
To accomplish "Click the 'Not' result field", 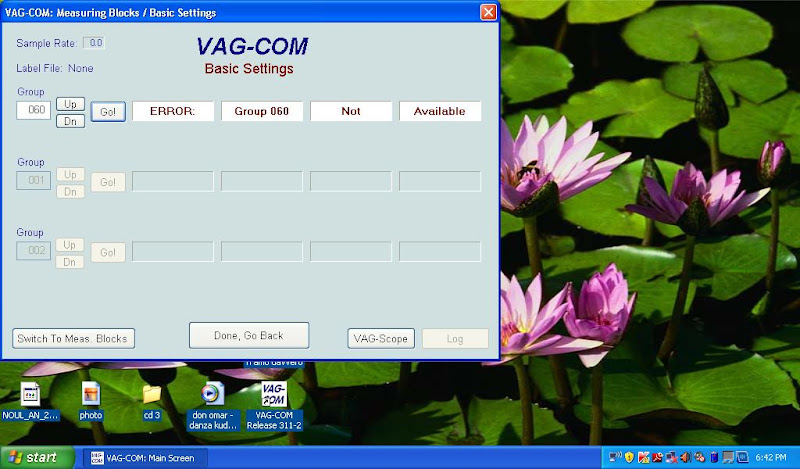I will pyautogui.click(x=351, y=111).
